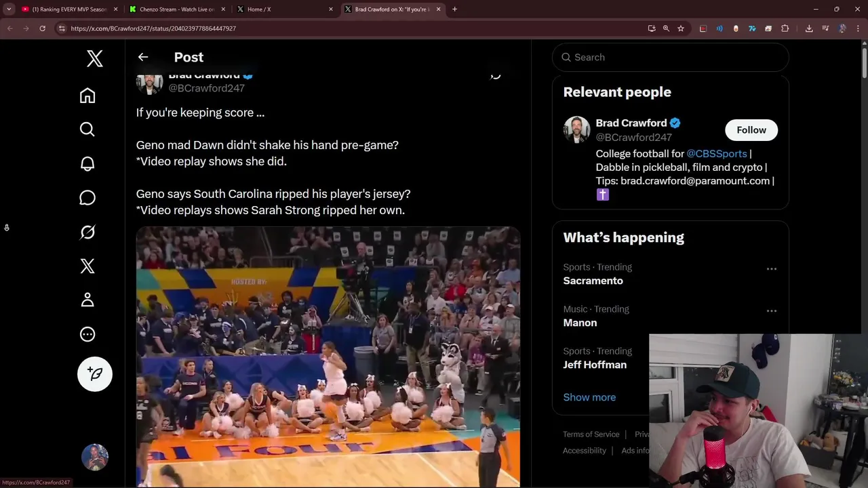Open Explore with the magnifier sidebar icon
868x488 pixels.
[87, 129]
